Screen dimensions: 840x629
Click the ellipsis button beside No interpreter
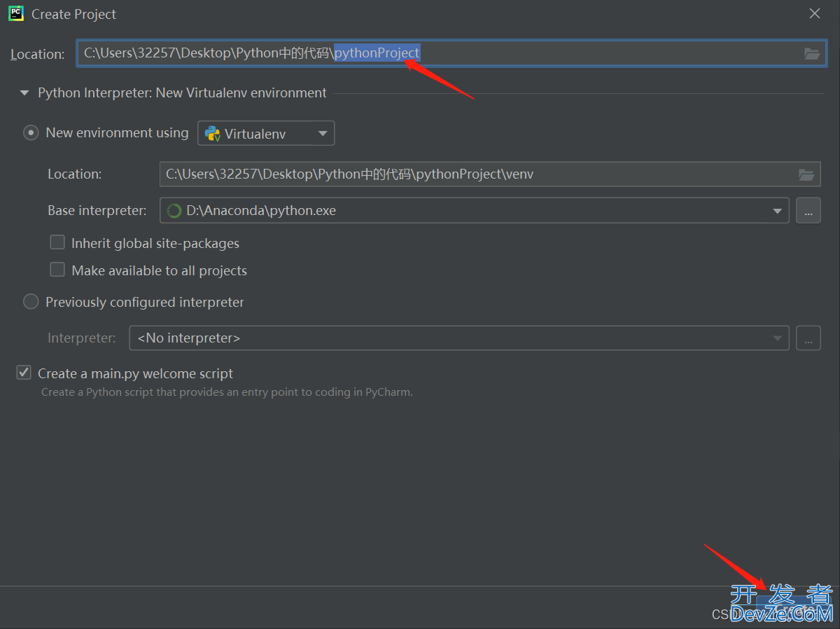(808, 338)
